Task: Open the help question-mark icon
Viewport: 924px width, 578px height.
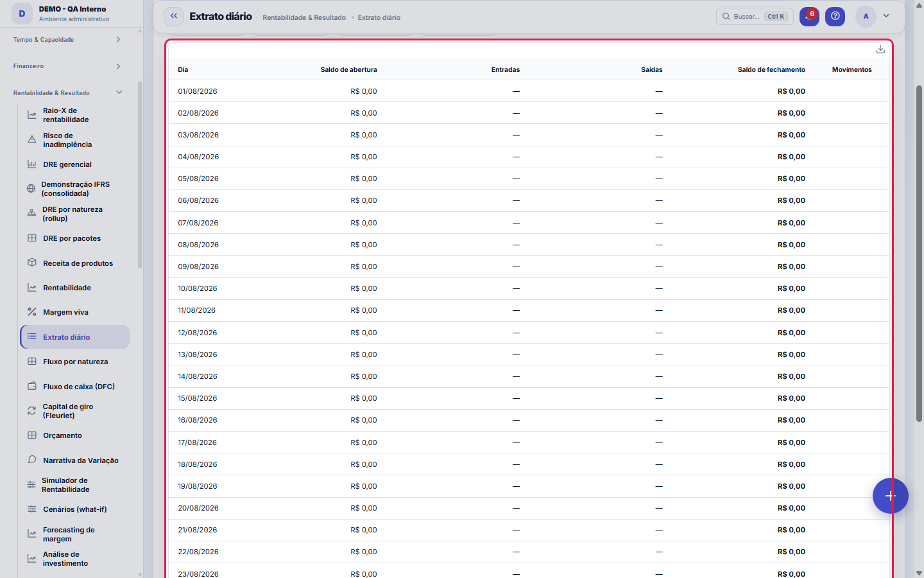Action: pos(835,16)
